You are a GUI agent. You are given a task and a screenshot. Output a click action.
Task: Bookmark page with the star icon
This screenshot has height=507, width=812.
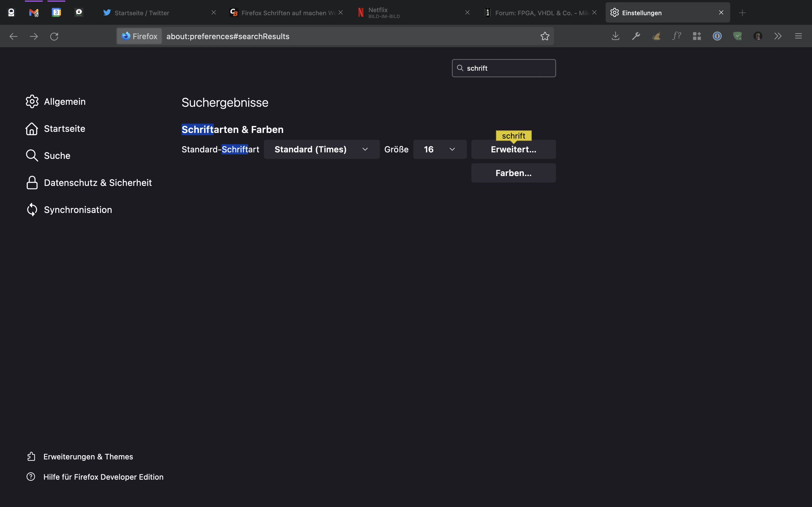545,36
